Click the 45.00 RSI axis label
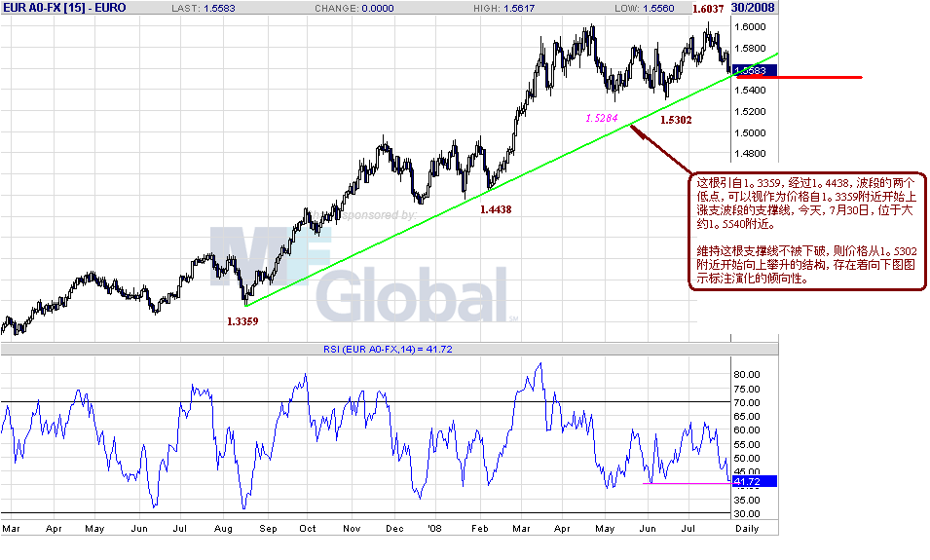This screenshot has height=560, width=930. pos(747,471)
